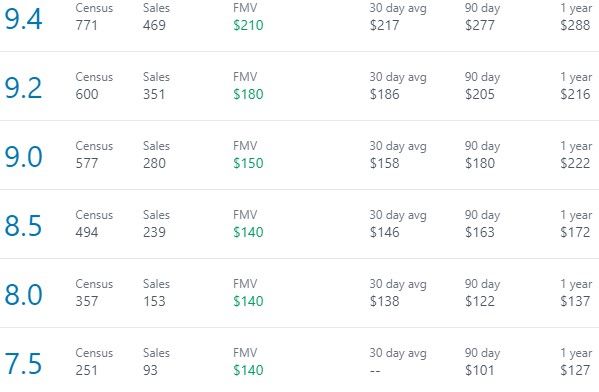Image resolution: width=599 pixels, height=392 pixels.
Task: Click the empty 30 day avg dashes
Action: [x=375, y=371]
